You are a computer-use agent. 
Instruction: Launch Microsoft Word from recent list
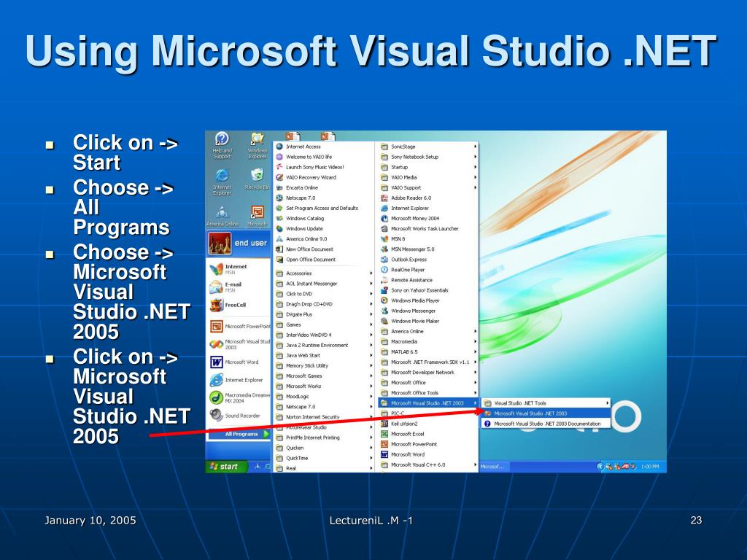[239, 362]
